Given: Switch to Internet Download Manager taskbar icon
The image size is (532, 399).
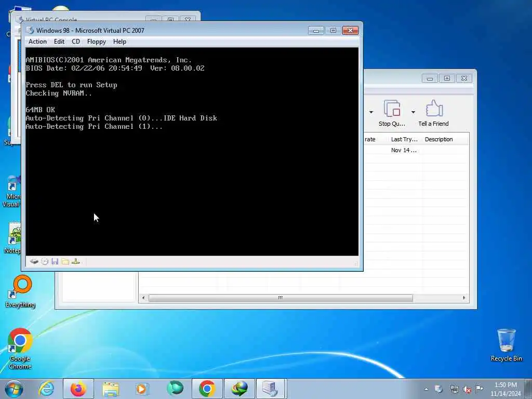Looking at the screenshot, I should point(239,389).
